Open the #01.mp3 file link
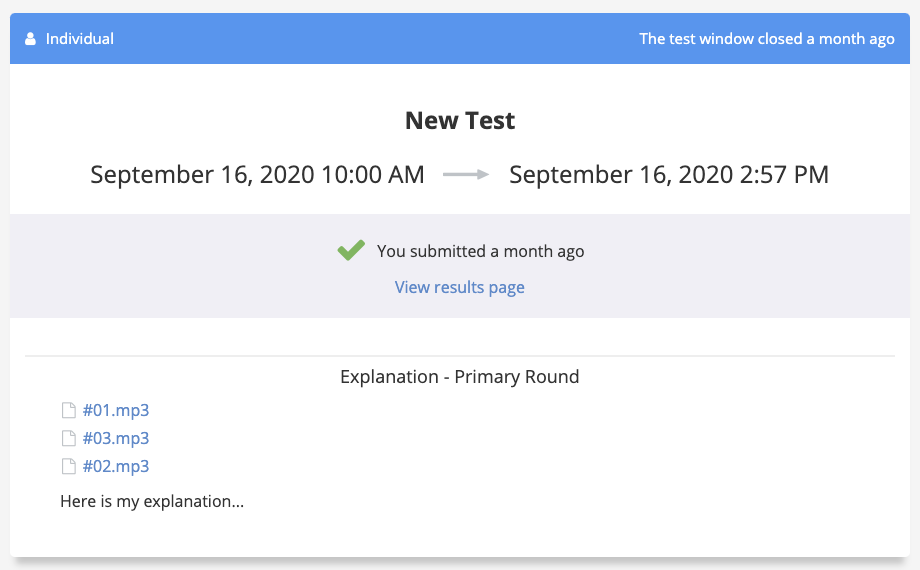The width and height of the screenshot is (920, 570). click(x=116, y=410)
